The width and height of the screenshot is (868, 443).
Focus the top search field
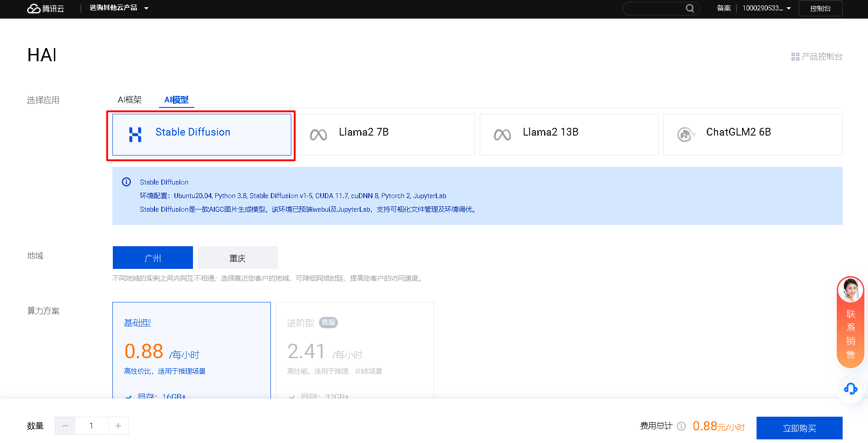click(x=661, y=8)
